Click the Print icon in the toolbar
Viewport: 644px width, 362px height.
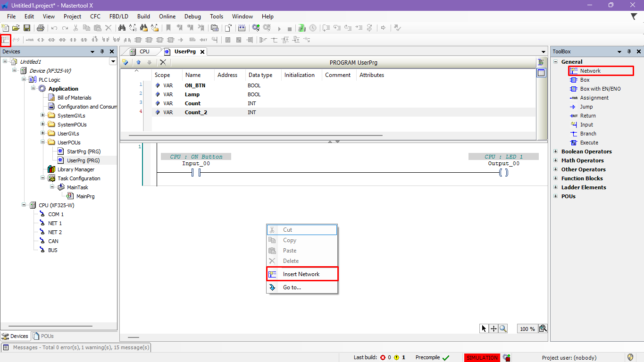tap(41, 28)
